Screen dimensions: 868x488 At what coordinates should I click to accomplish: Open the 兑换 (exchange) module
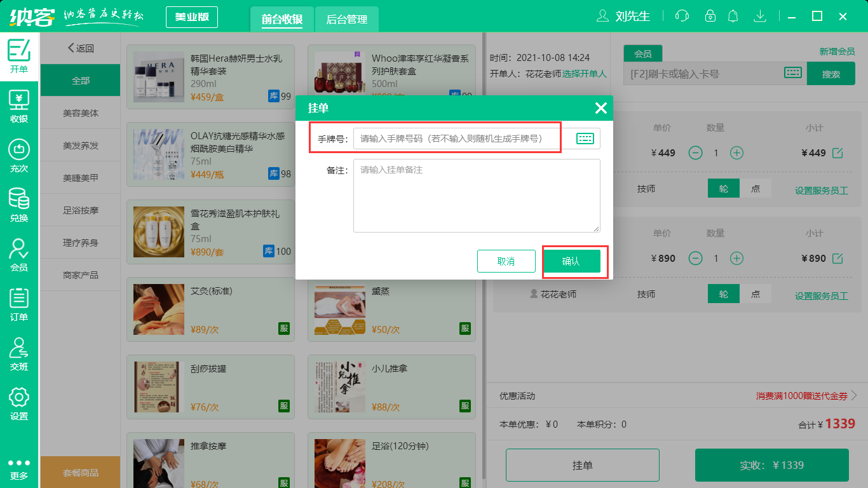tap(19, 202)
